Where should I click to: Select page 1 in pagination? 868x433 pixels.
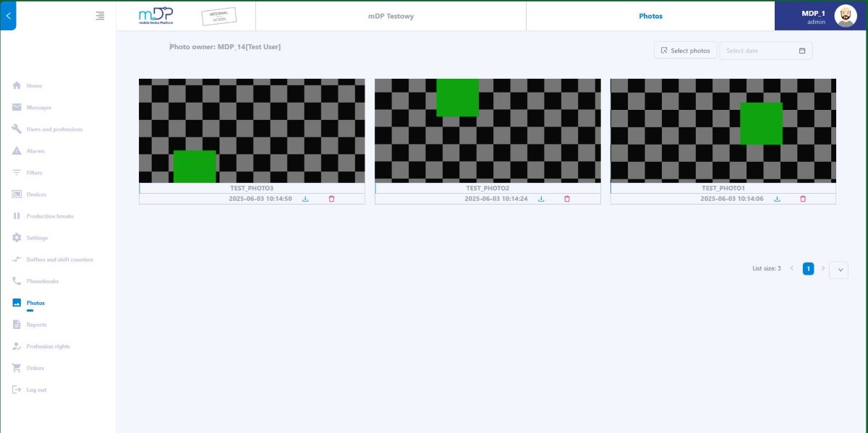tap(808, 268)
